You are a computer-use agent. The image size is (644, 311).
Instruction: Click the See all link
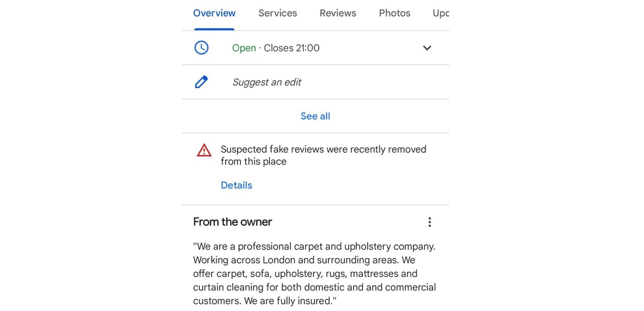click(315, 116)
